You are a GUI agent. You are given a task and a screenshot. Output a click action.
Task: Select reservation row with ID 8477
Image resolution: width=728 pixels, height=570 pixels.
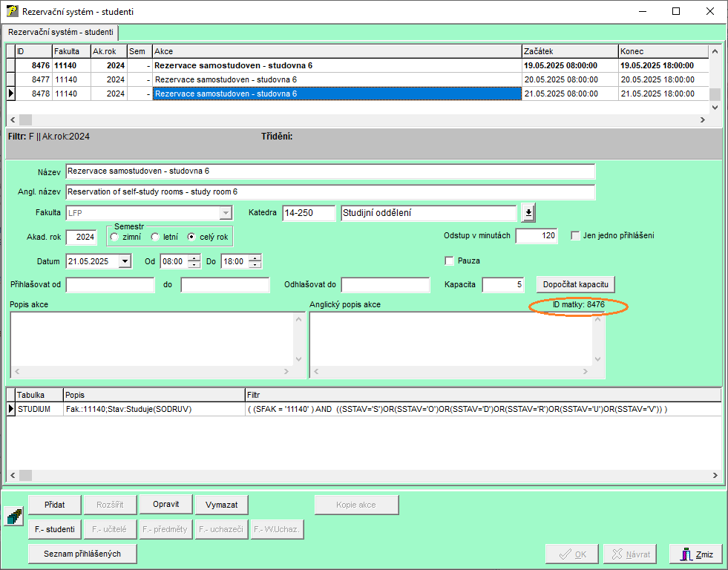click(41, 79)
